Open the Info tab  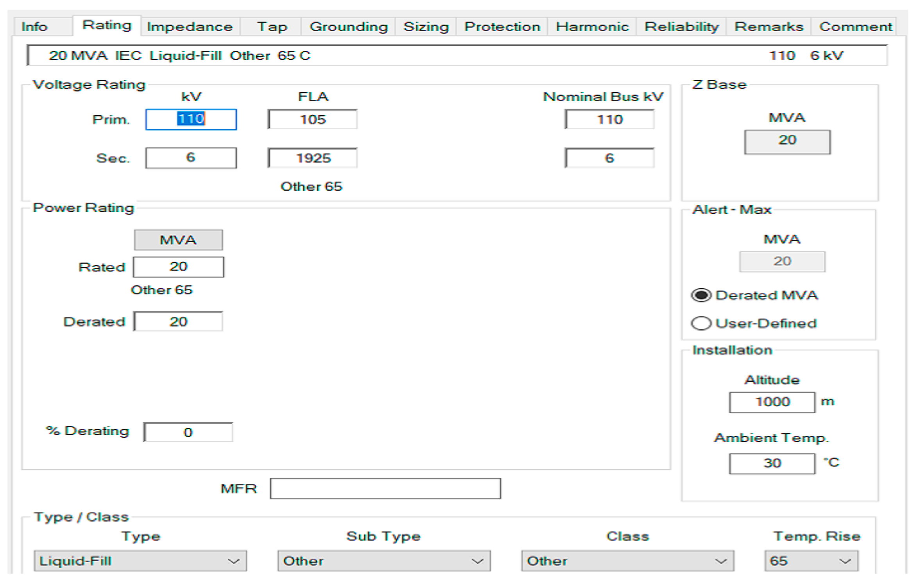(x=34, y=27)
